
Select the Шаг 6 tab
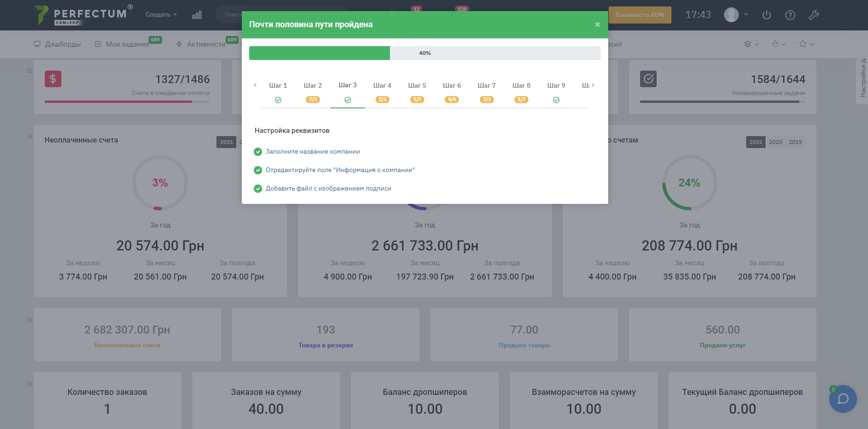(452, 86)
